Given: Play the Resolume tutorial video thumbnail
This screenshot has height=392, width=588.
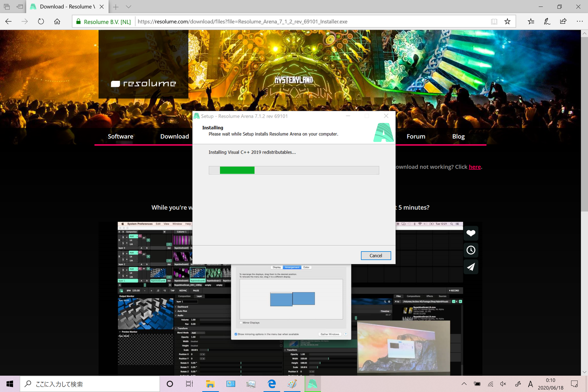Looking at the screenshot, I should click(290, 298).
